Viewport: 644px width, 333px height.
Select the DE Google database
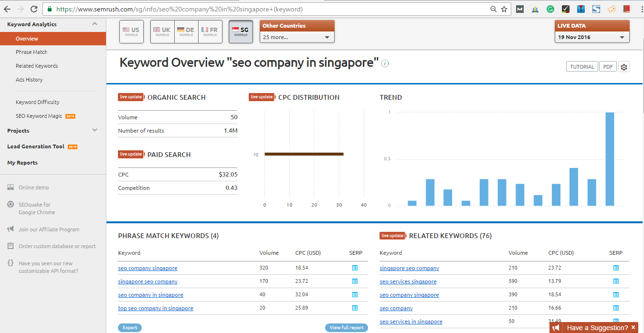pyautogui.click(x=186, y=31)
